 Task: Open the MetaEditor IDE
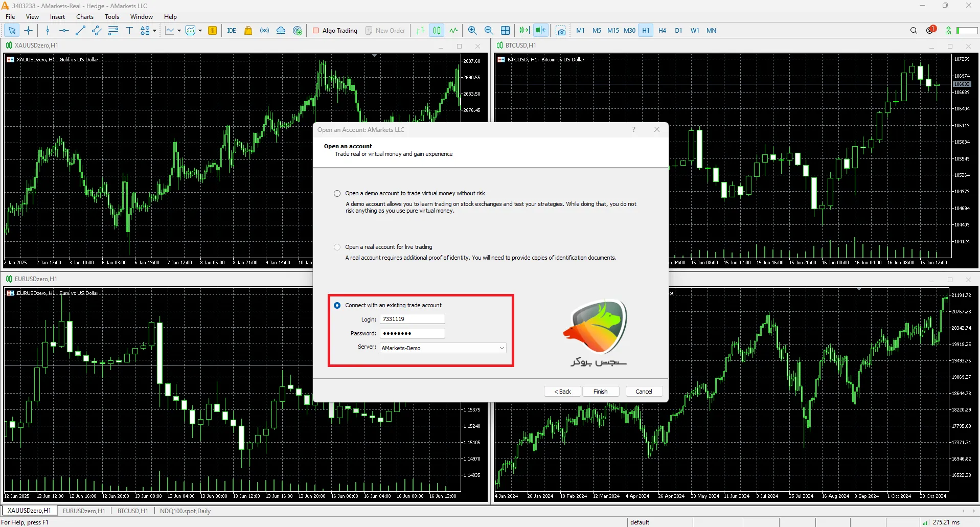point(232,31)
